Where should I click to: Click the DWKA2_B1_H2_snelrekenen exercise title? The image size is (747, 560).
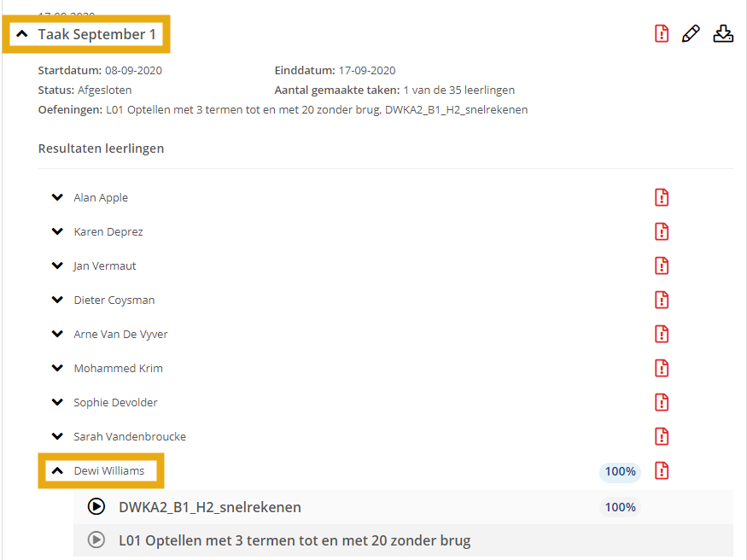pyautogui.click(x=209, y=507)
